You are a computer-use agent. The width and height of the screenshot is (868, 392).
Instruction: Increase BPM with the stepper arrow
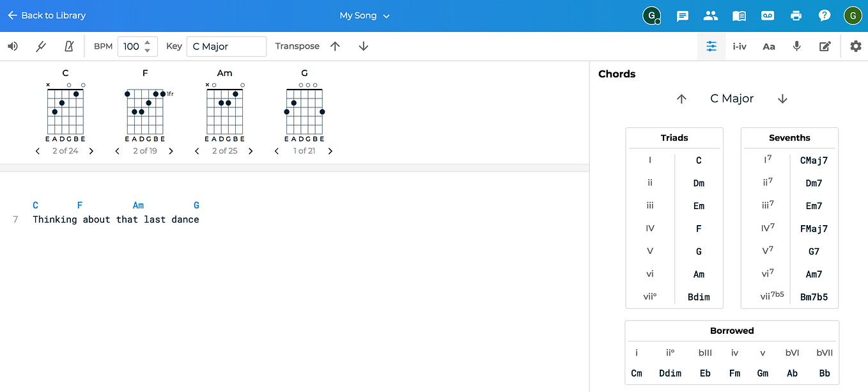(x=147, y=42)
